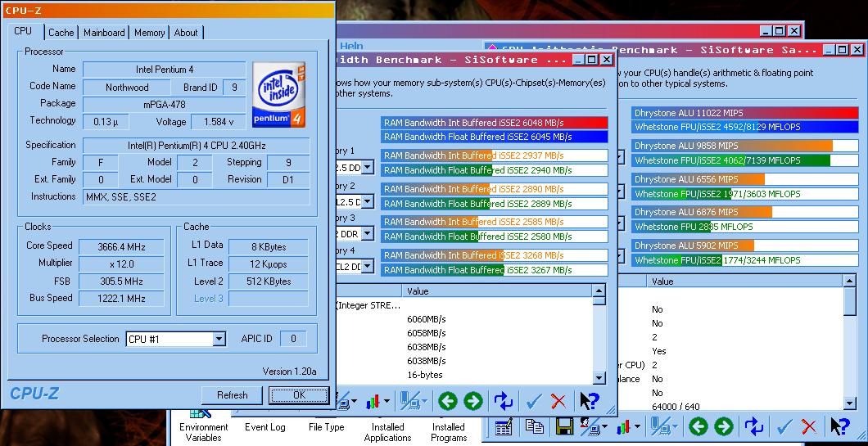This screenshot has width=868, height=446.
Task: Click the Intel Inside Pentium 4 logo
Action: [x=278, y=93]
